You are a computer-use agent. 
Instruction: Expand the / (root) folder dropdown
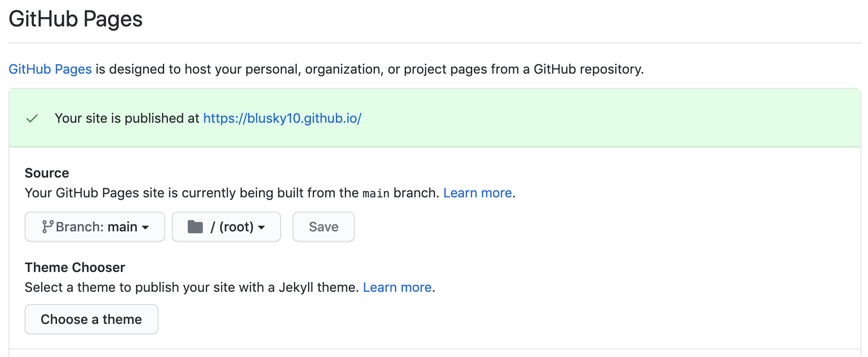pos(226,227)
